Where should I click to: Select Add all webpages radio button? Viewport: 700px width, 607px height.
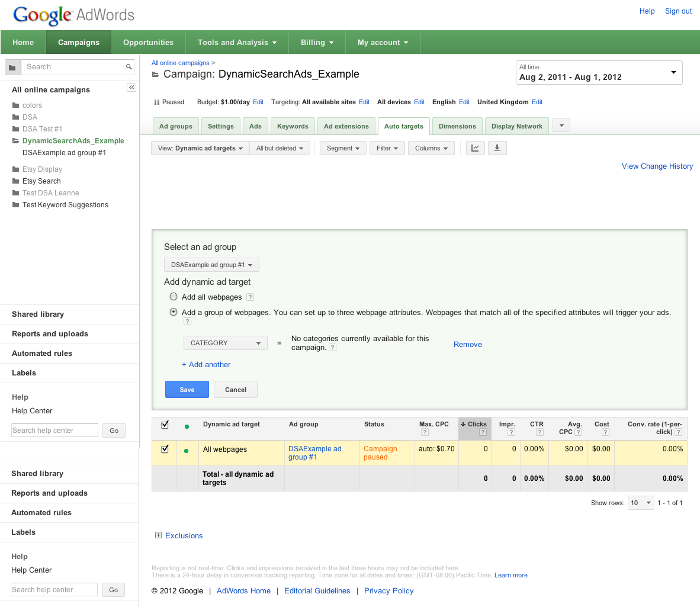pos(173,296)
